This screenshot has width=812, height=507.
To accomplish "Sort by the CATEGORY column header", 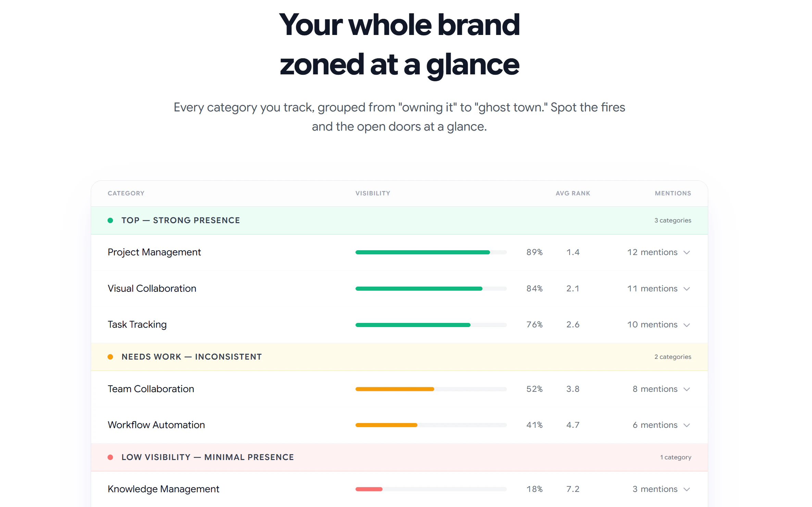I will [126, 193].
